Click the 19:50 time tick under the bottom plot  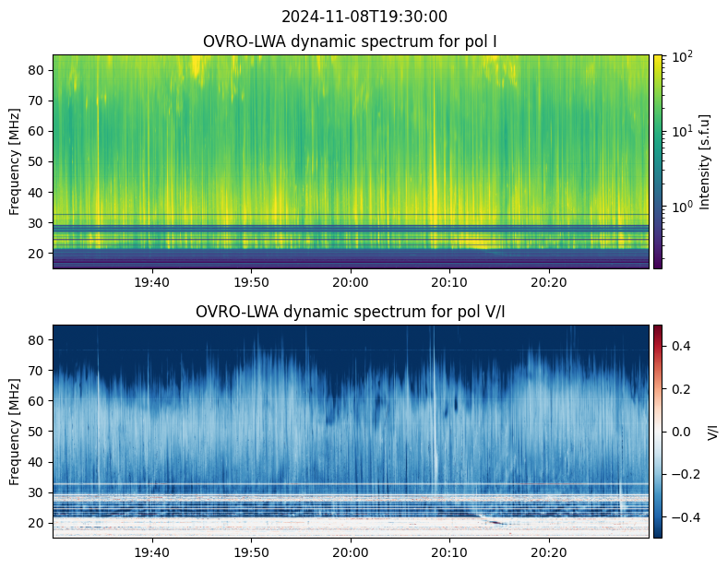[251, 552]
